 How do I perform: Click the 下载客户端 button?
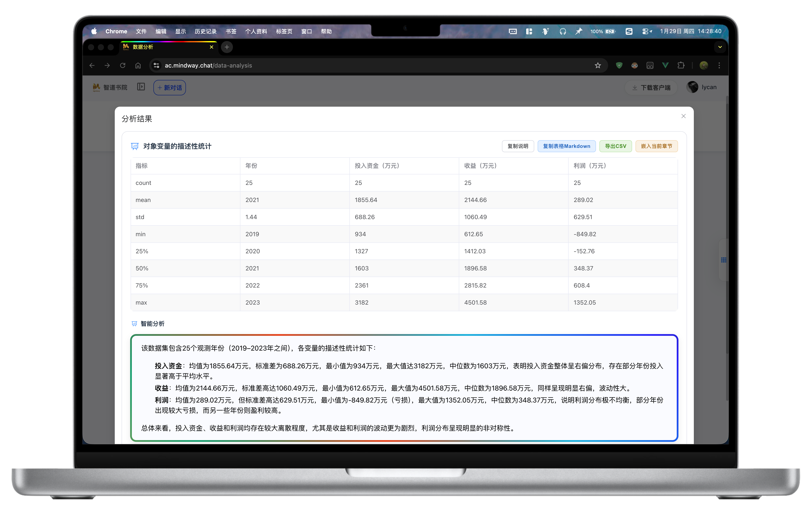(651, 88)
